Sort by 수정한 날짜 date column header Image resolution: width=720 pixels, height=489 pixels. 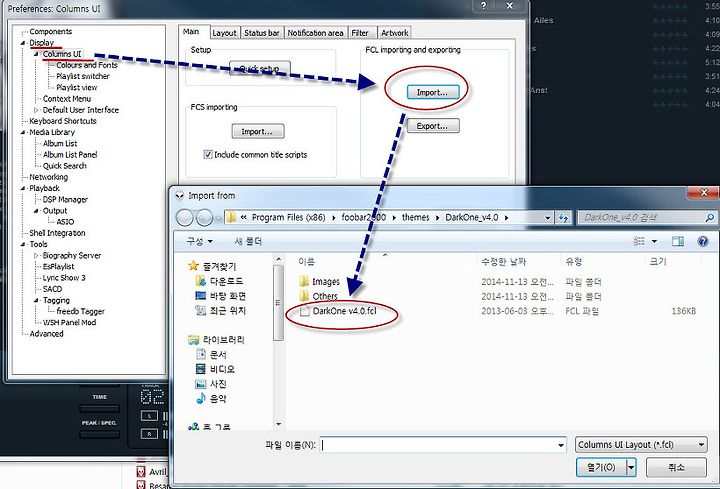[x=503, y=262]
